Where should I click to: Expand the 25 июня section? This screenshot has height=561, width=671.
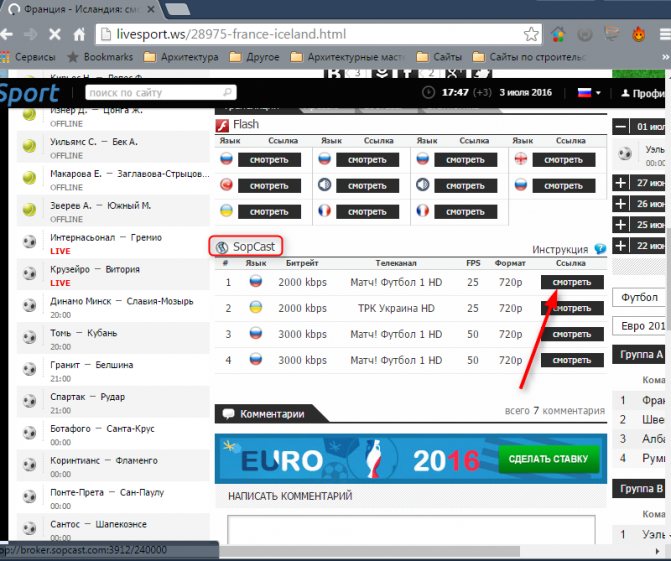click(x=621, y=225)
